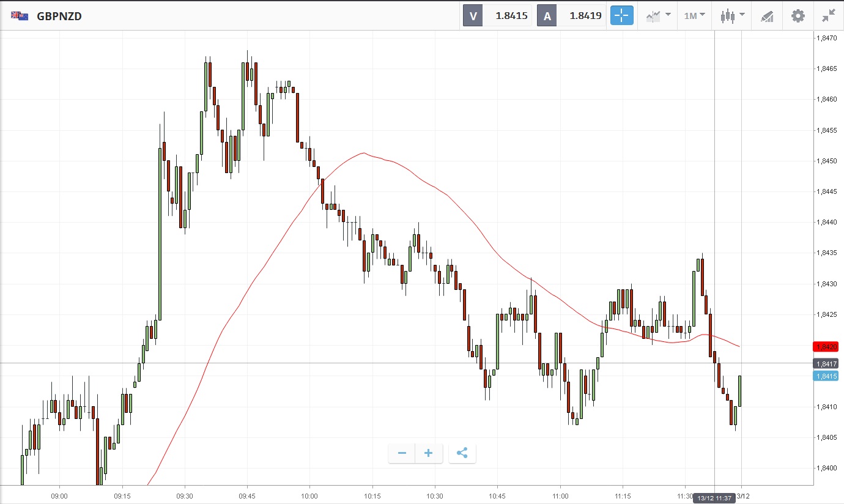This screenshot has width=844, height=504.
Task: Share the chart
Action: [x=462, y=453]
